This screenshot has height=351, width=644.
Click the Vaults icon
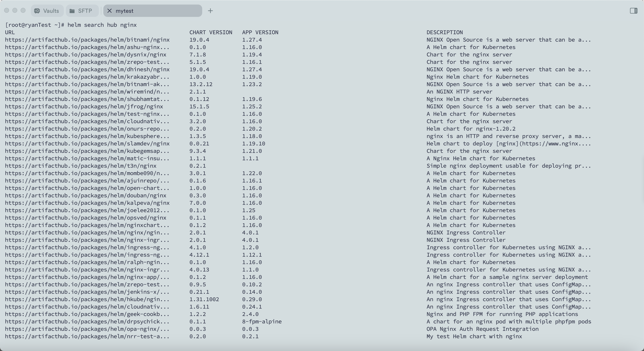coord(37,11)
